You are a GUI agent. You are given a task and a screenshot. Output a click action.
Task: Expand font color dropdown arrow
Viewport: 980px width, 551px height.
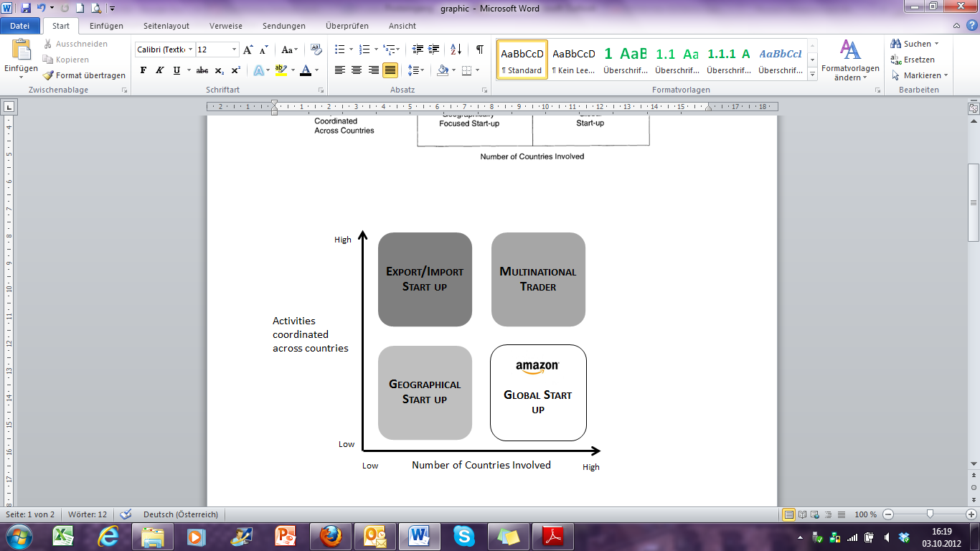(318, 70)
